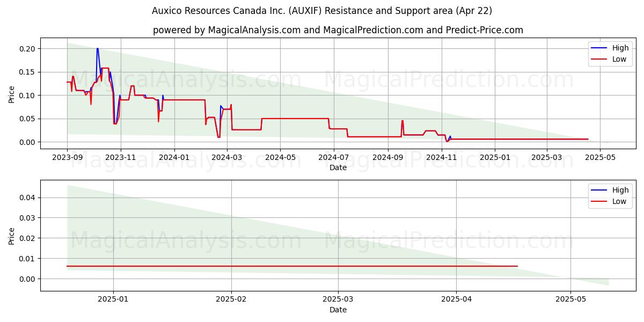Click the 2025-04 tick label on the bottom chart
Viewport: 644px width, 322px height.
(x=457, y=299)
